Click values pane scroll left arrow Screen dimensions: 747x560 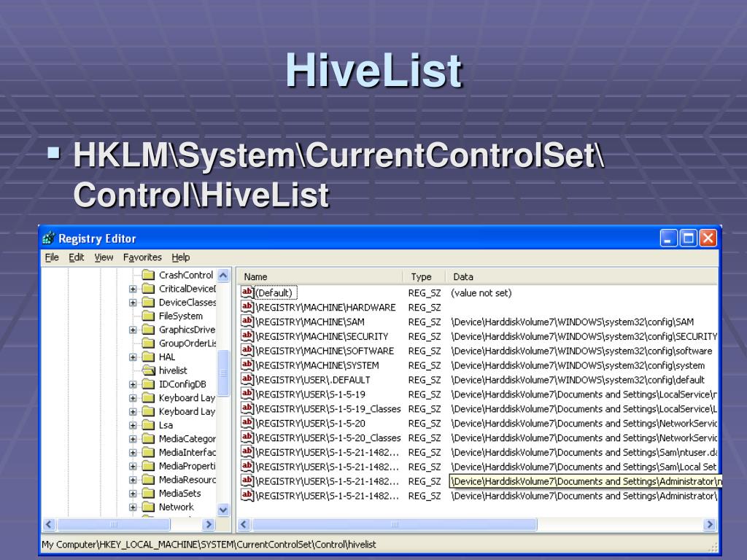[244, 524]
